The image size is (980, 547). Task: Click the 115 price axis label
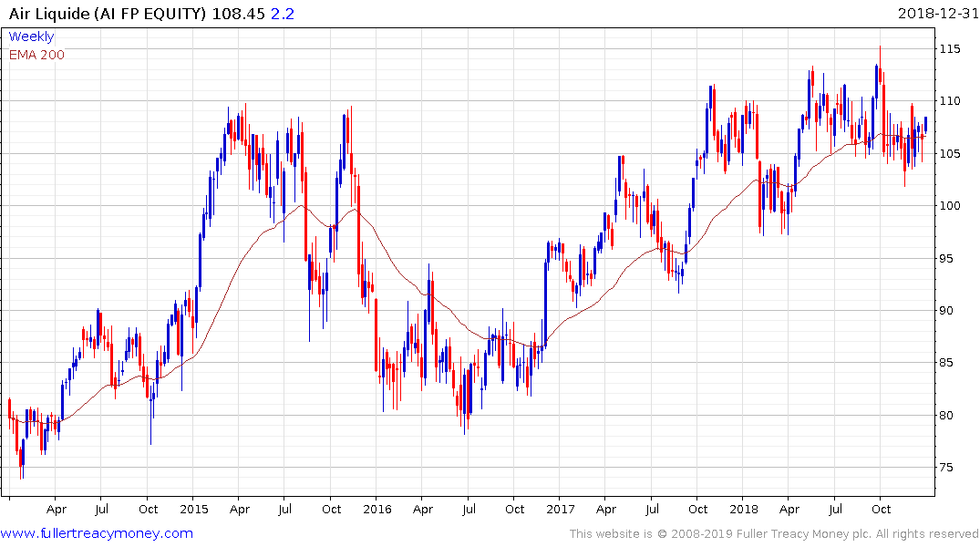click(950, 48)
